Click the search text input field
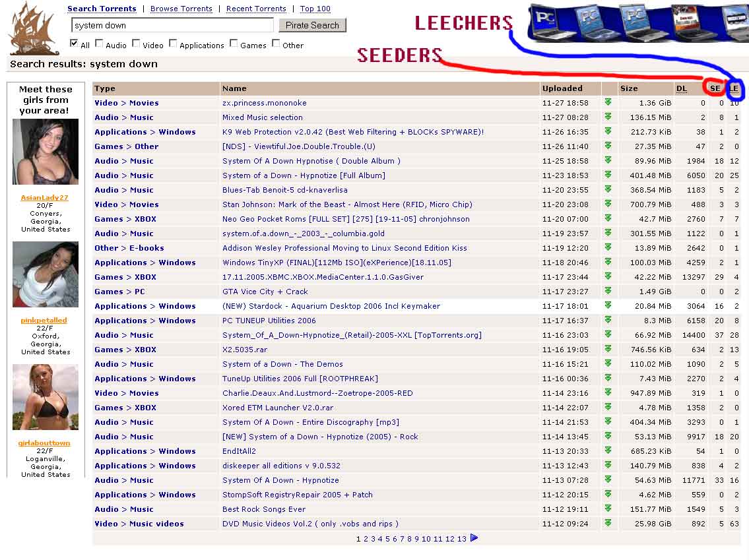The image size is (749, 560). click(x=172, y=25)
